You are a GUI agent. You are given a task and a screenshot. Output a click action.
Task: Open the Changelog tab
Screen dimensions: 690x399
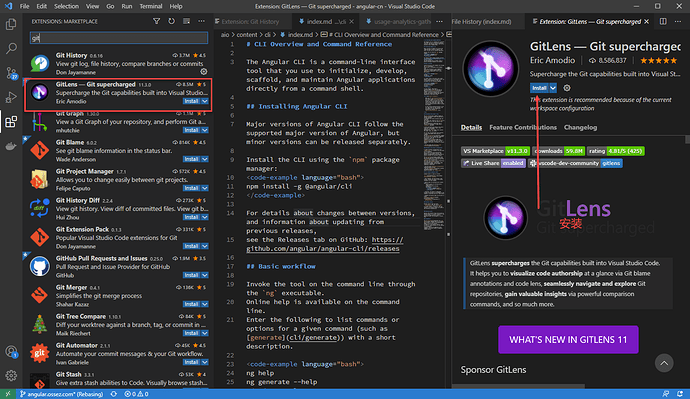coord(580,127)
